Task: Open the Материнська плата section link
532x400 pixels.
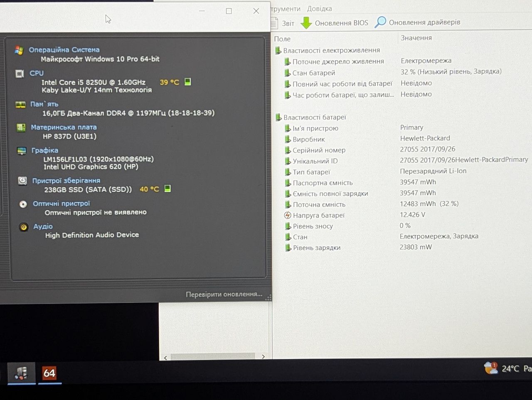Action: [x=64, y=127]
